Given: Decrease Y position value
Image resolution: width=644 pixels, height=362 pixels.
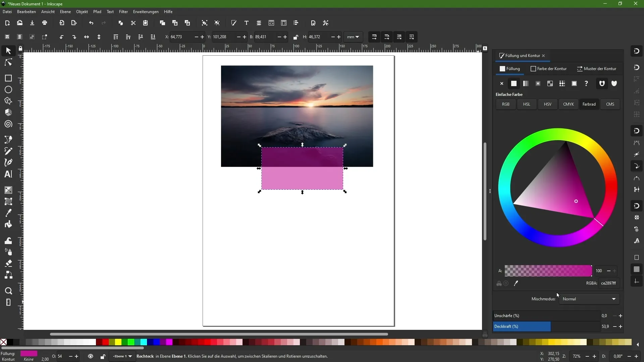Looking at the screenshot, I should click(x=238, y=37).
